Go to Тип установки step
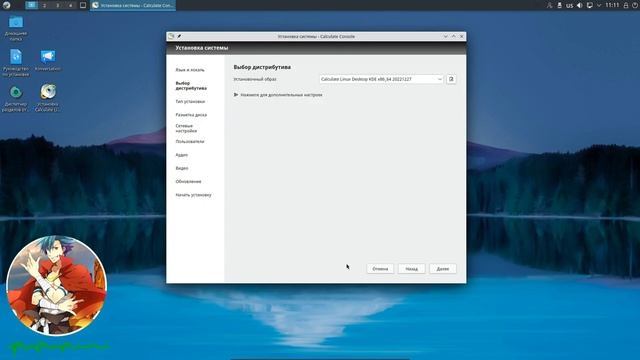This screenshot has width=640, height=360. pyautogui.click(x=190, y=102)
